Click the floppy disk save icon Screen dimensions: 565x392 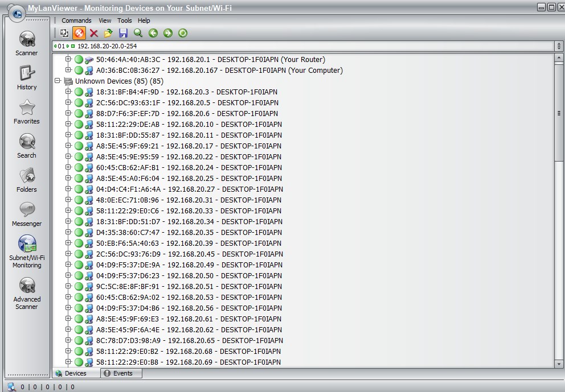tap(123, 33)
